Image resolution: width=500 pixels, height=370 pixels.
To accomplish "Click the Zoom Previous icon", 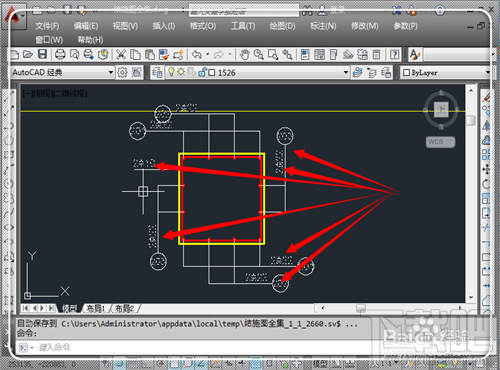I will tap(287, 54).
